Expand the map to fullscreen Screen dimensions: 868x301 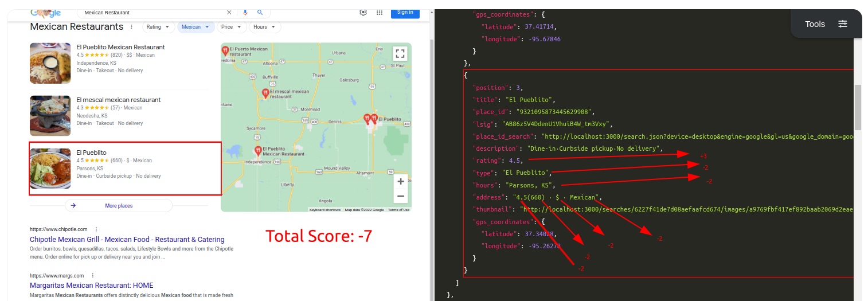point(400,54)
